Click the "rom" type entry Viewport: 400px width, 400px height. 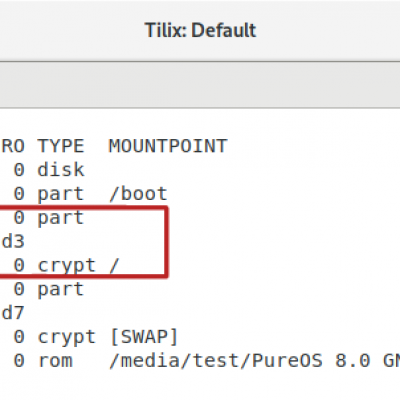pyautogui.click(x=55, y=361)
